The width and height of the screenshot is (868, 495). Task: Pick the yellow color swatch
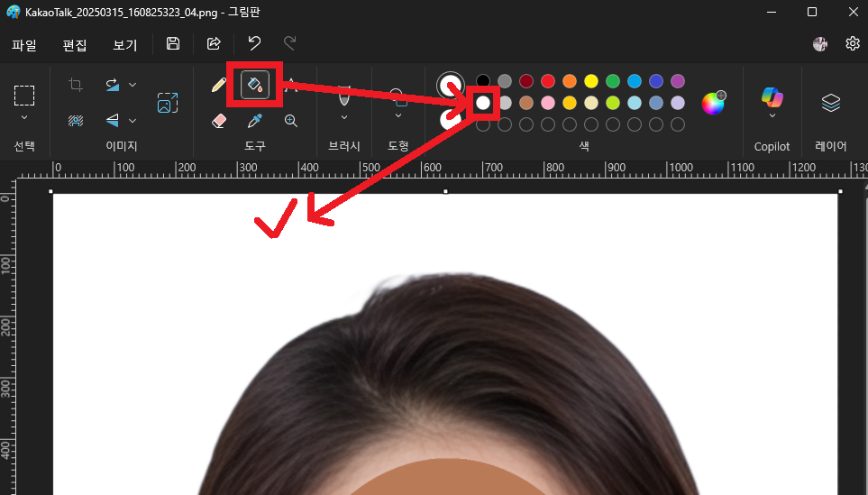[591, 81]
